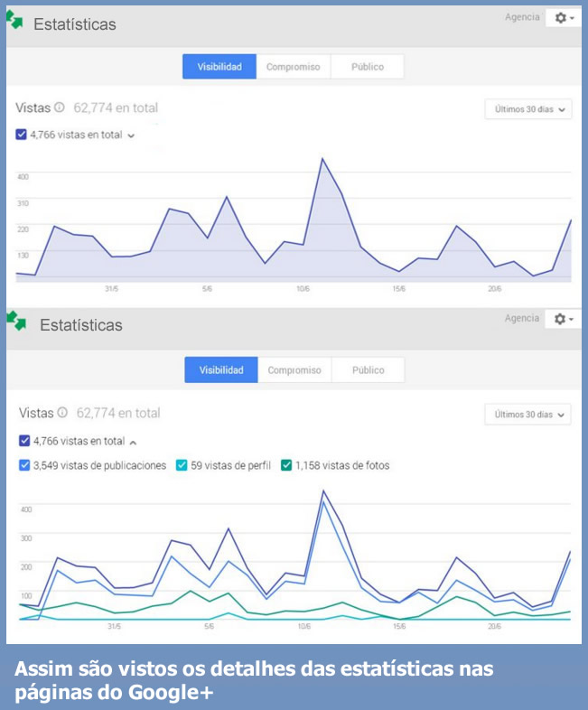The image size is (588, 710).
Task: Switch to Compromiso tab in lower panel
Action: tap(294, 370)
